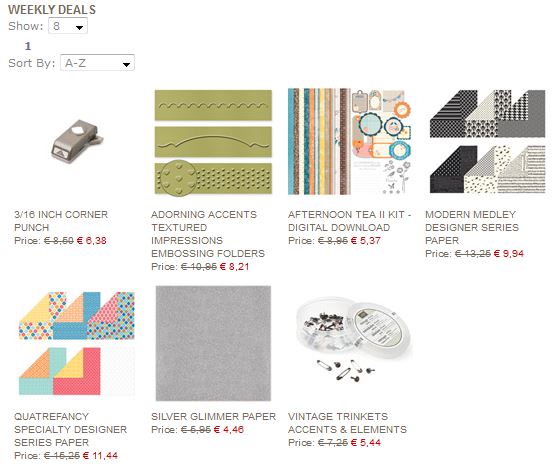This screenshot has height=467, width=554.
Task: Select the € 6,38 sale price of Corner Punch
Action: (x=92, y=241)
